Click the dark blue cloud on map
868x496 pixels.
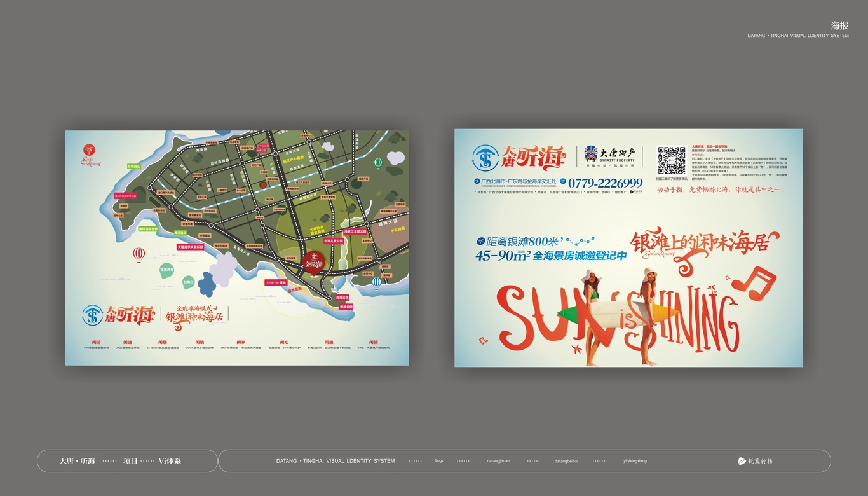coord(207,284)
